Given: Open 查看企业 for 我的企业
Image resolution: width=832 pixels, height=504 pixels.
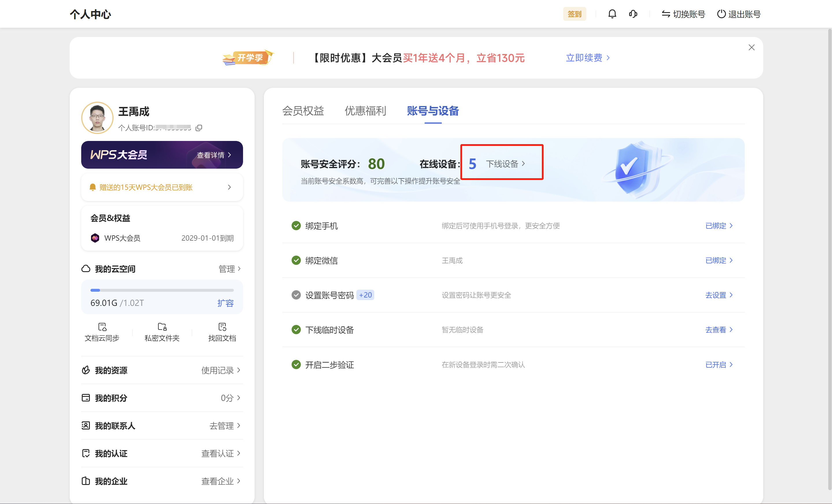Looking at the screenshot, I should [x=221, y=481].
